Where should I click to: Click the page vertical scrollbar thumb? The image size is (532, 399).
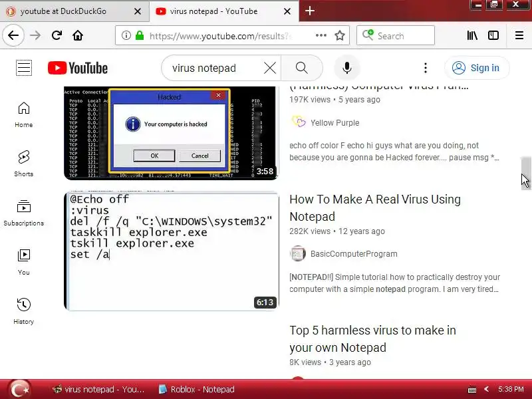click(525, 174)
